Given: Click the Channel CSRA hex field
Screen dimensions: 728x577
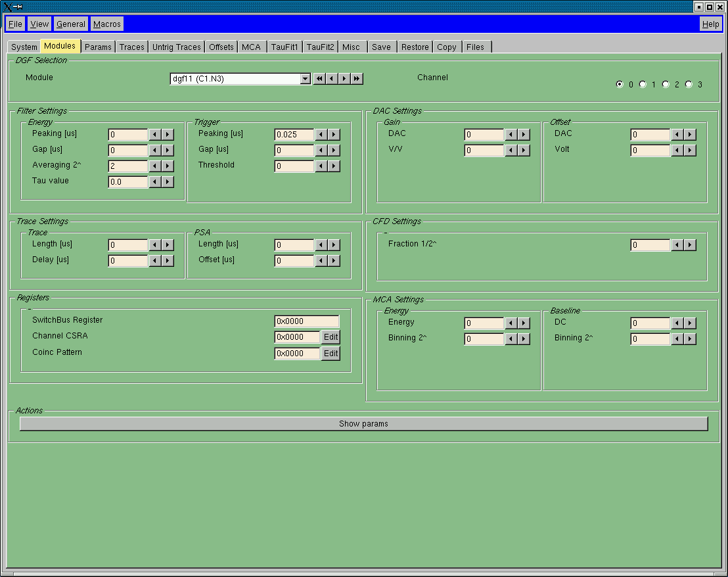Looking at the screenshot, I should pyautogui.click(x=297, y=337).
